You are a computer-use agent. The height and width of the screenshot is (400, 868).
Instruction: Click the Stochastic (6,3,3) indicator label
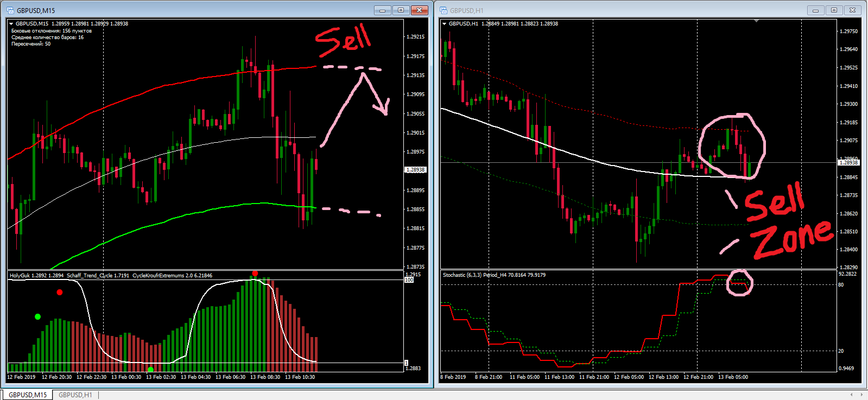(494, 275)
